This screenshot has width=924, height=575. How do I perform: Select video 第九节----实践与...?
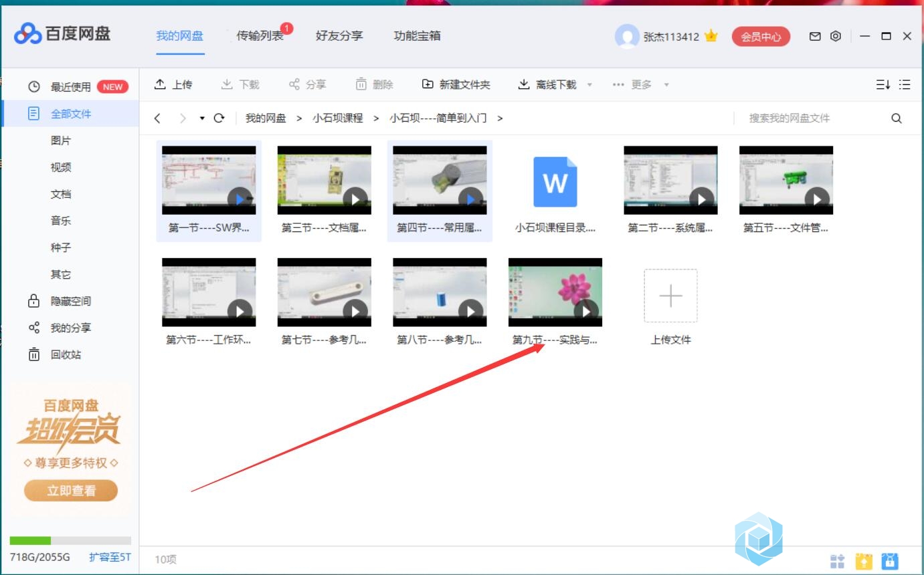pos(555,302)
